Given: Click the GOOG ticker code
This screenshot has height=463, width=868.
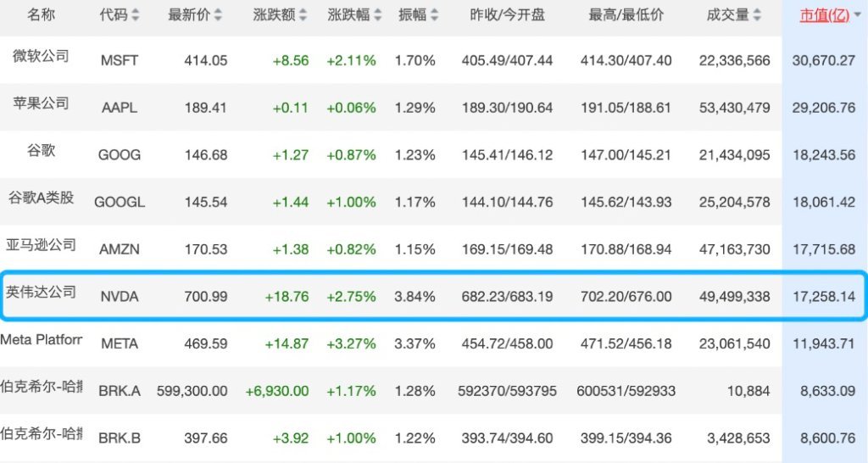Looking at the screenshot, I should click(119, 155).
